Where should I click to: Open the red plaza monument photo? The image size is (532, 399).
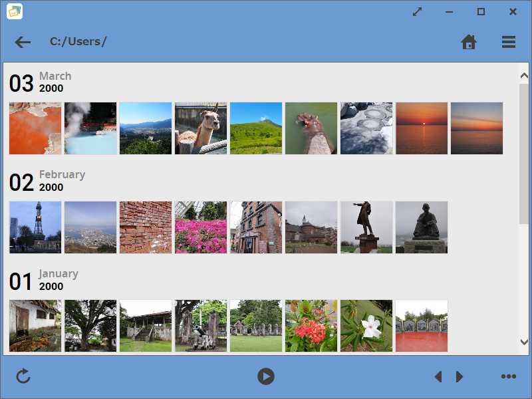coord(422,326)
